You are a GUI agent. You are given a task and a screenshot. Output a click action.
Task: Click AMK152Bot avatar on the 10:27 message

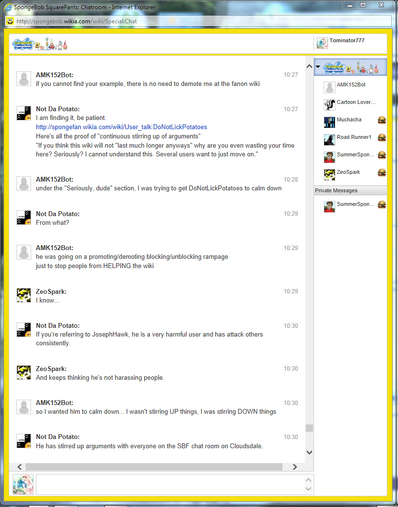point(24,79)
